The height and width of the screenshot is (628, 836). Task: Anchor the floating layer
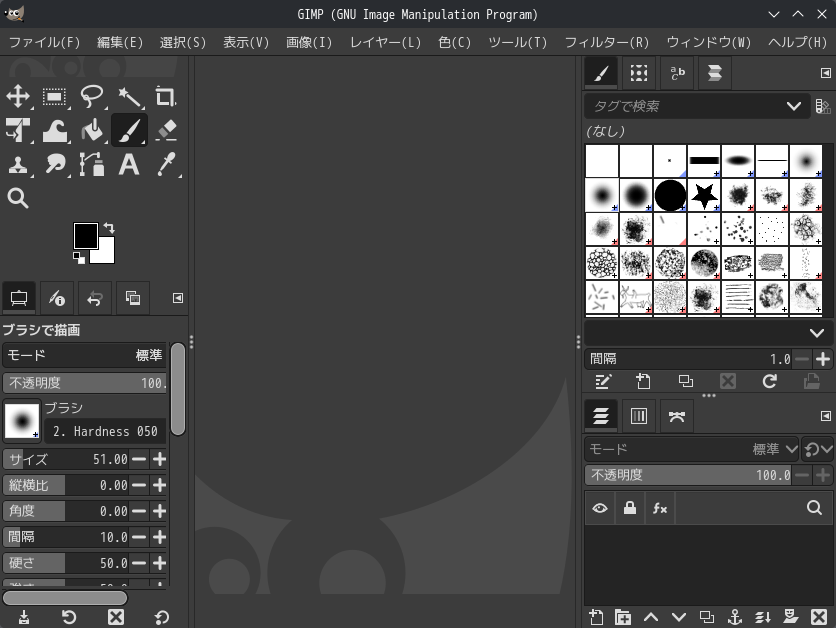point(734,617)
